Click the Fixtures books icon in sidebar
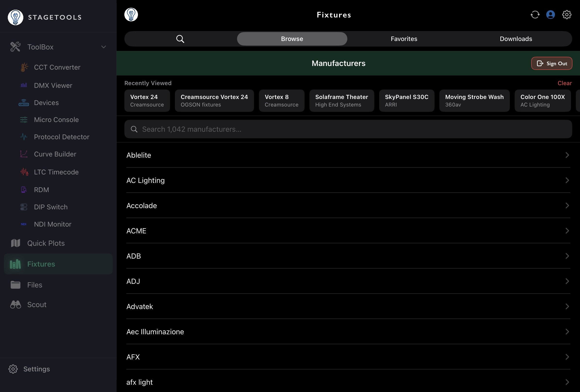580x392 pixels. [x=15, y=264]
